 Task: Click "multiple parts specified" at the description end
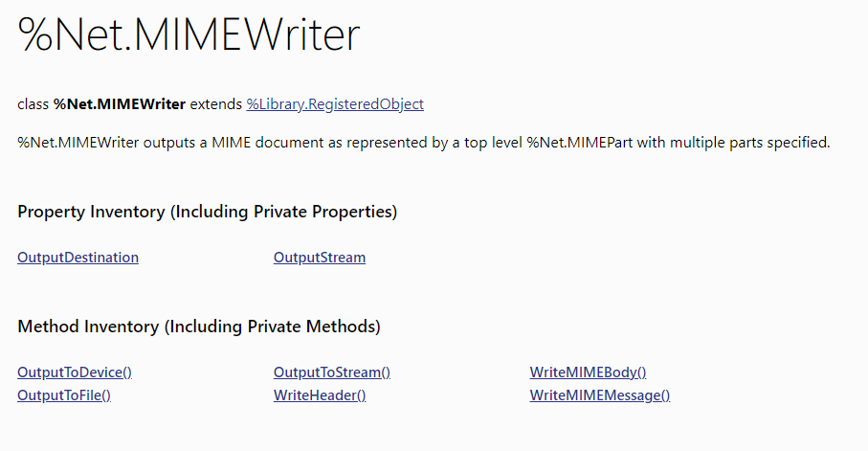[x=750, y=143]
